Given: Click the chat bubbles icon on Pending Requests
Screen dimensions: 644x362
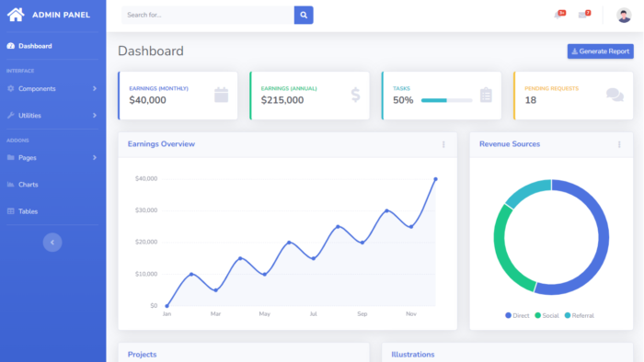Looking at the screenshot, I should (x=615, y=95).
